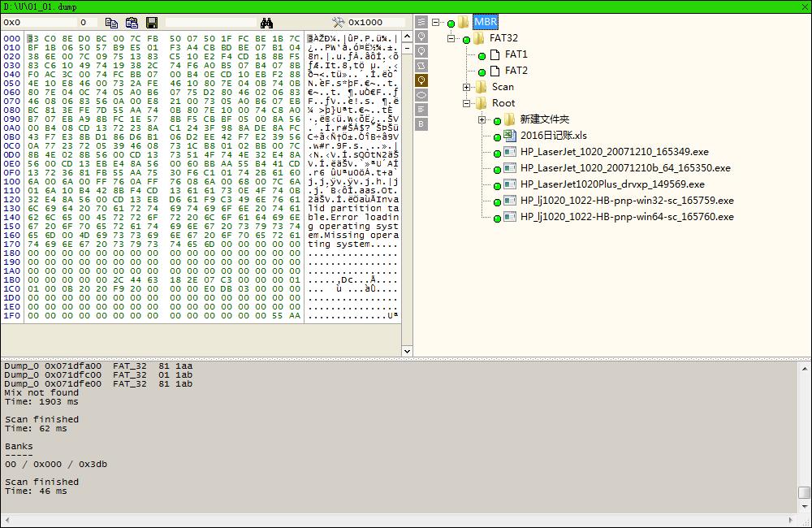Click the exe icon of HP_LaserJet_1020_20071210_165349.exe

[x=510, y=152]
